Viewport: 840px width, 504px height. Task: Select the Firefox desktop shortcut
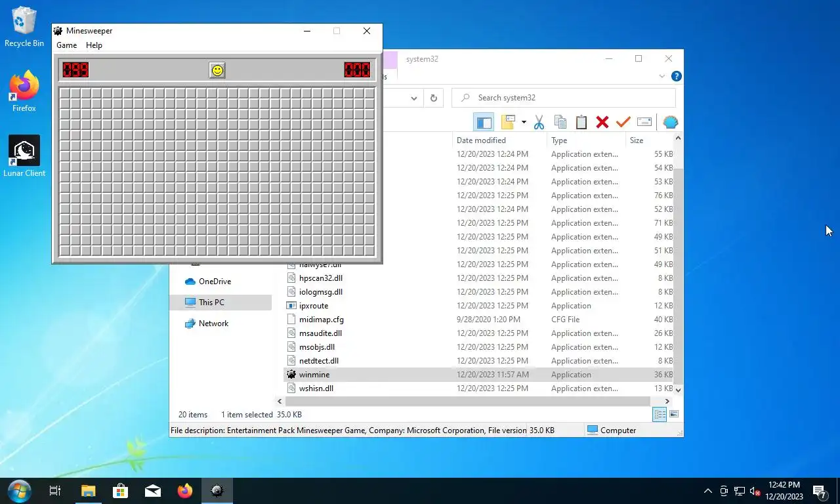point(24,92)
